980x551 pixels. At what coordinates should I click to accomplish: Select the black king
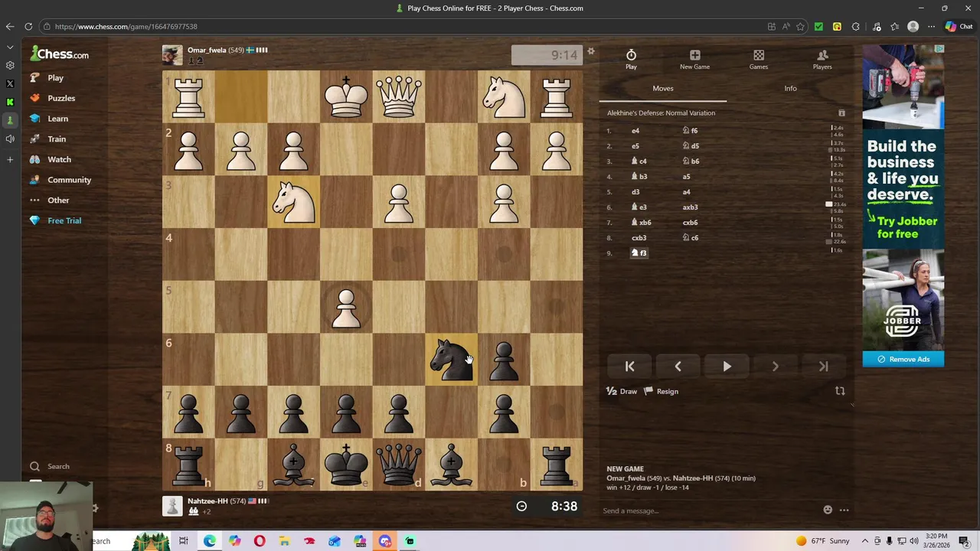coord(347,465)
